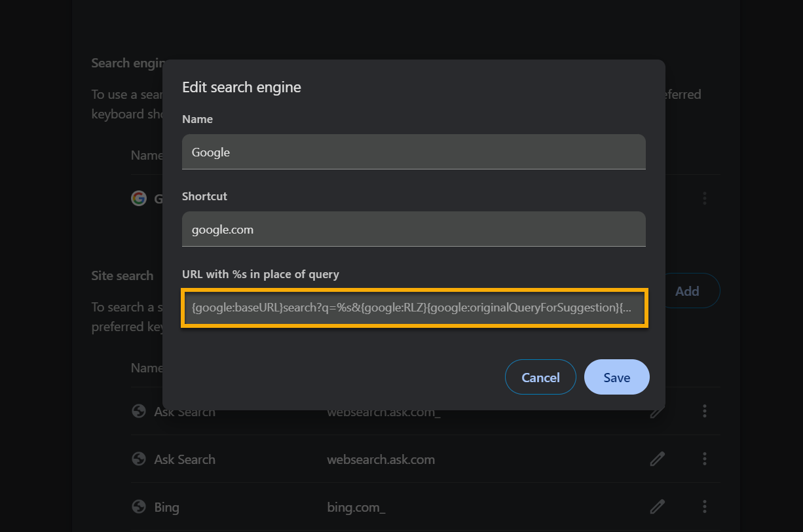The image size is (803, 532).
Task: Click the Name field containing Google
Action: click(x=414, y=152)
